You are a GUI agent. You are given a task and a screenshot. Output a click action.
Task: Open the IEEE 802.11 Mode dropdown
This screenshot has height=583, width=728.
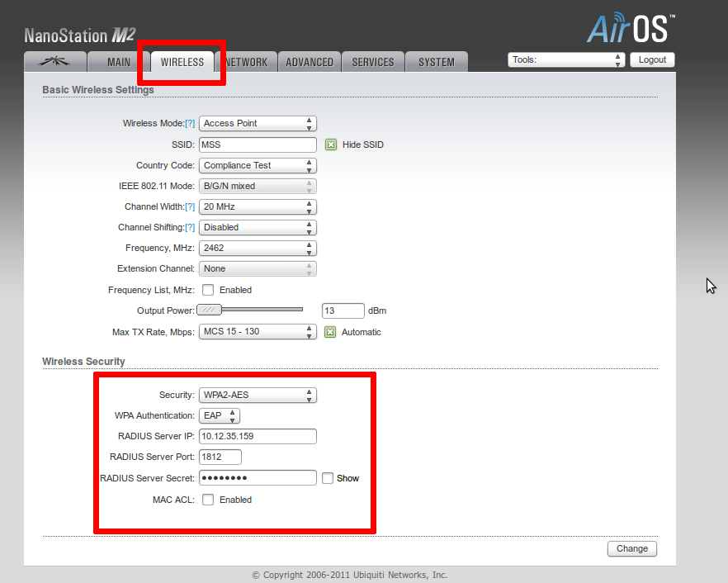click(258, 187)
